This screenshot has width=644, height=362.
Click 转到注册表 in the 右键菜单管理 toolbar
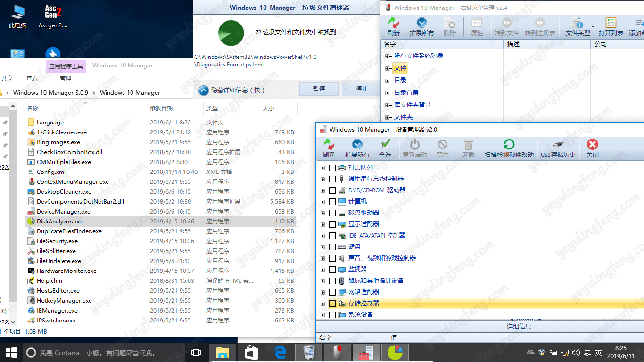coord(540,27)
